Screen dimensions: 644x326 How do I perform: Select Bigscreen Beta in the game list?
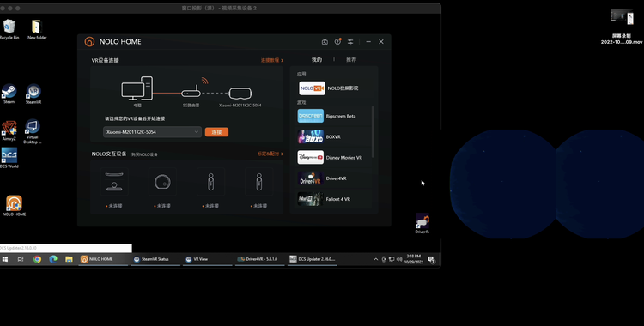click(333, 116)
